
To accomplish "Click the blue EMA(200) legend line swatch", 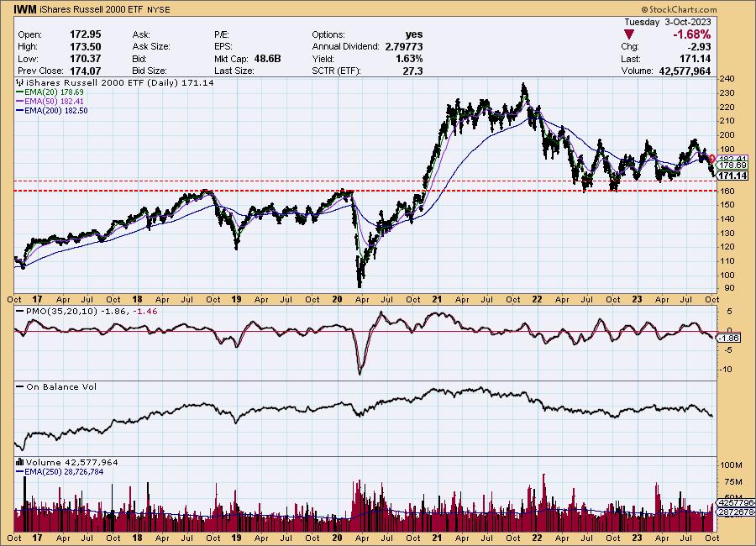I will point(20,110).
